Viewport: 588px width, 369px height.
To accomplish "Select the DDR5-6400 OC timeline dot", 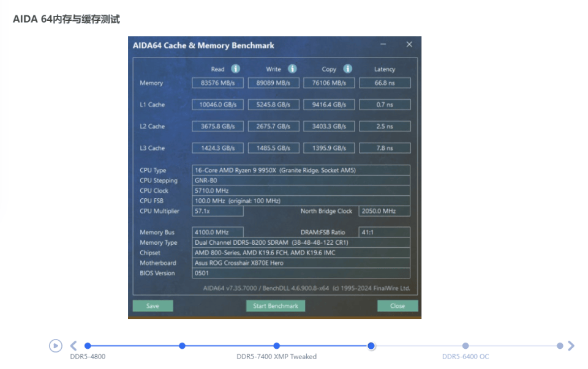I will tap(466, 346).
